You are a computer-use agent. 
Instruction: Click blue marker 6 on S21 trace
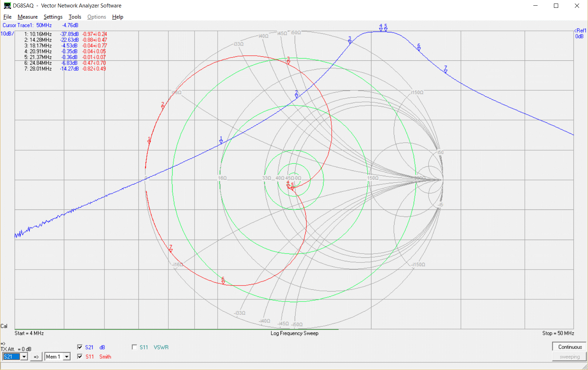419,48
